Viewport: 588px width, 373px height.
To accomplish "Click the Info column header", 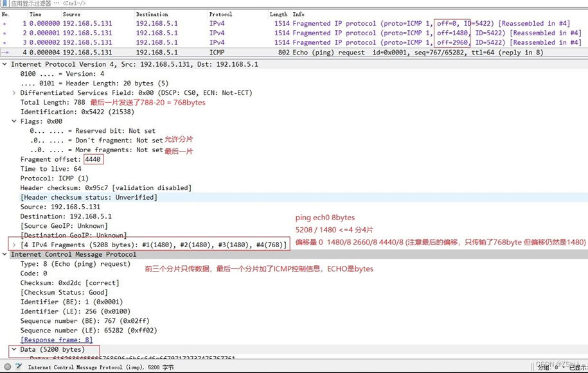I will 299,14.
